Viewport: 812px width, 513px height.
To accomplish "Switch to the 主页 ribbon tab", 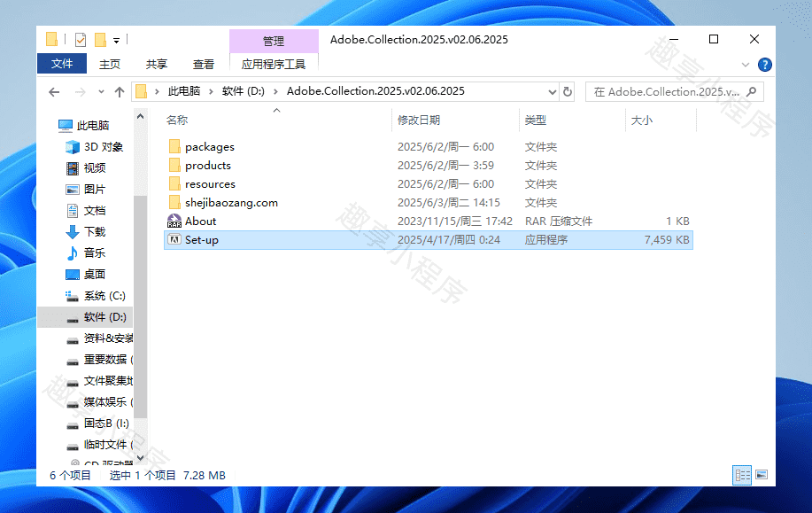I will click(x=109, y=65).
